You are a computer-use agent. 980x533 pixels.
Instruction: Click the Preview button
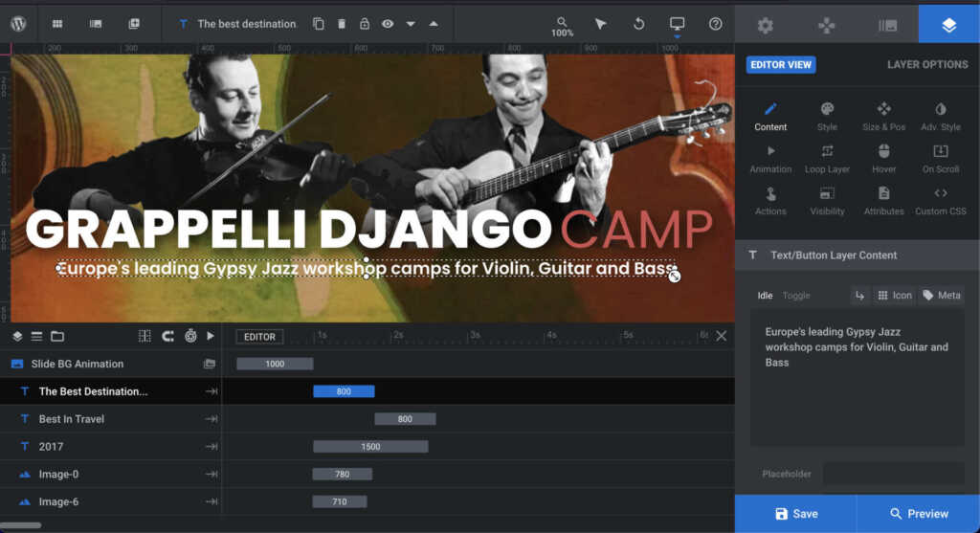[918, 514]
